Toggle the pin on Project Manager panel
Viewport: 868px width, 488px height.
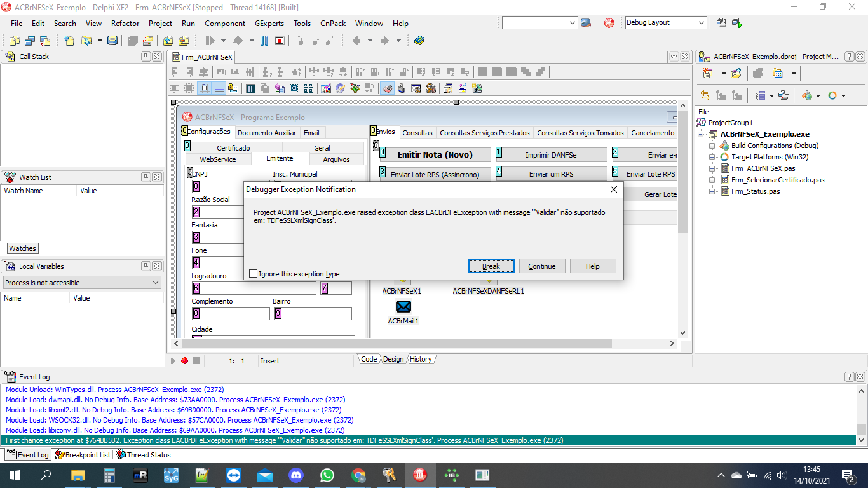point(848,57)
